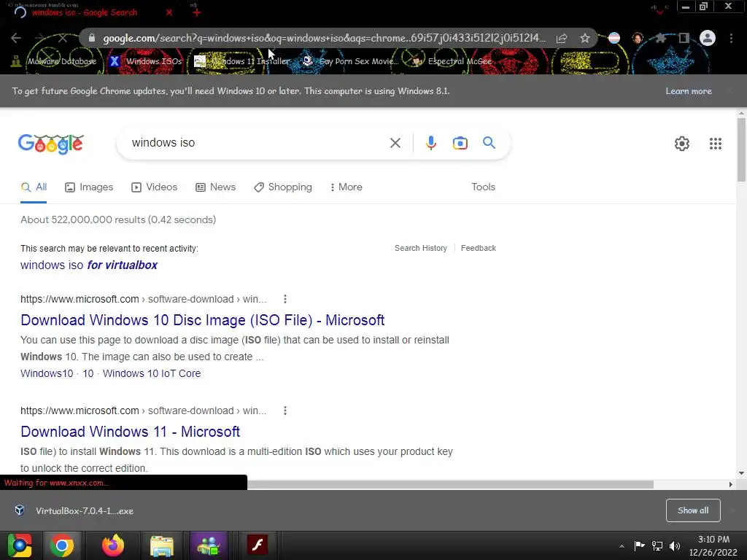Clear the search query with the X
This screenshot has width=747, height=560.
click(395, 143)
